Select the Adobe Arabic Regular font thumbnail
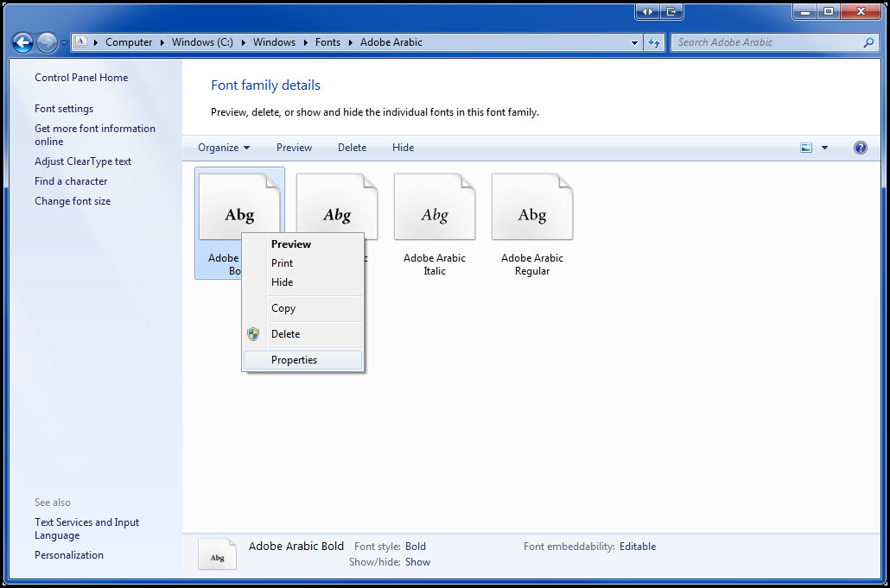 click(x=532, y=208)
